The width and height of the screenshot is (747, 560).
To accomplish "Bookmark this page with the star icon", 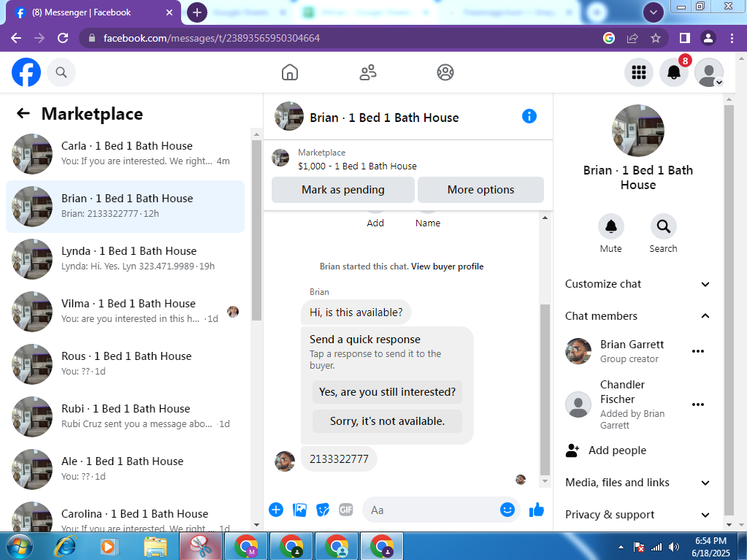I will (x=656, y=38).
